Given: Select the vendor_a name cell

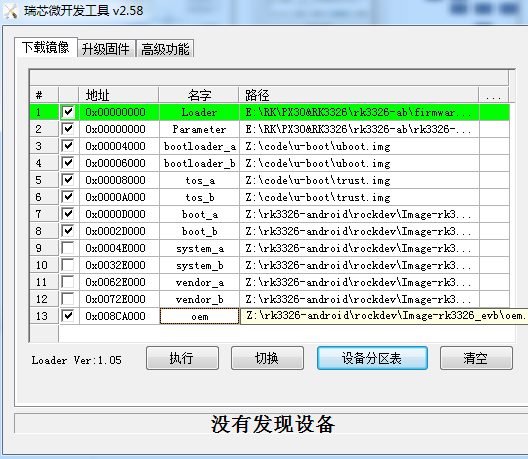Looking at the screenshot, I should [199, 282].
